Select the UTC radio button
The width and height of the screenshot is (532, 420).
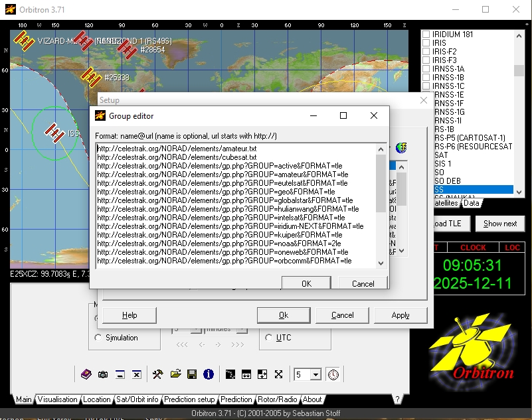[269, 338]
